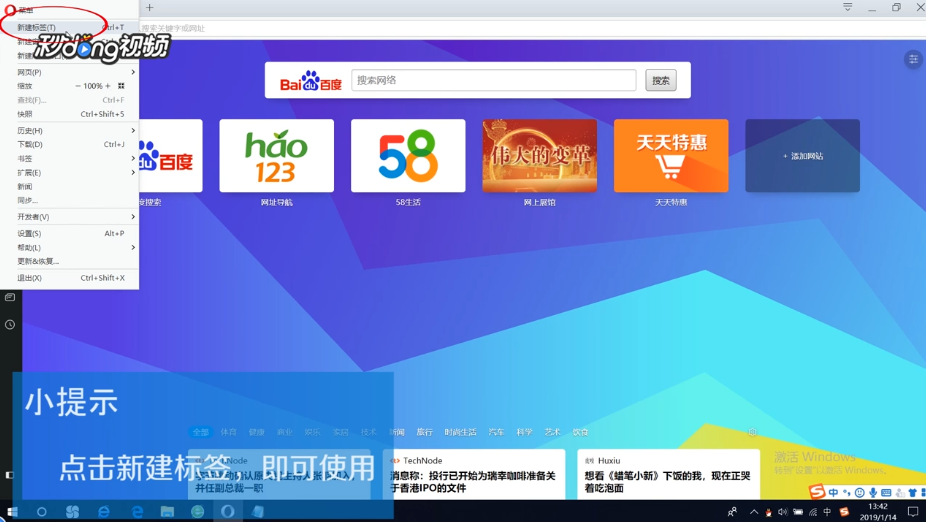This screenshot has height=522, width=926.
Task: Open Opera browser on the taskbar
Action: 228,511
